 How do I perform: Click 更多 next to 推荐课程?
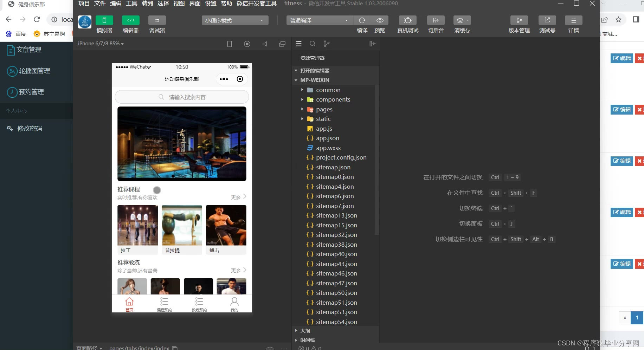click(x=239, y=197)
